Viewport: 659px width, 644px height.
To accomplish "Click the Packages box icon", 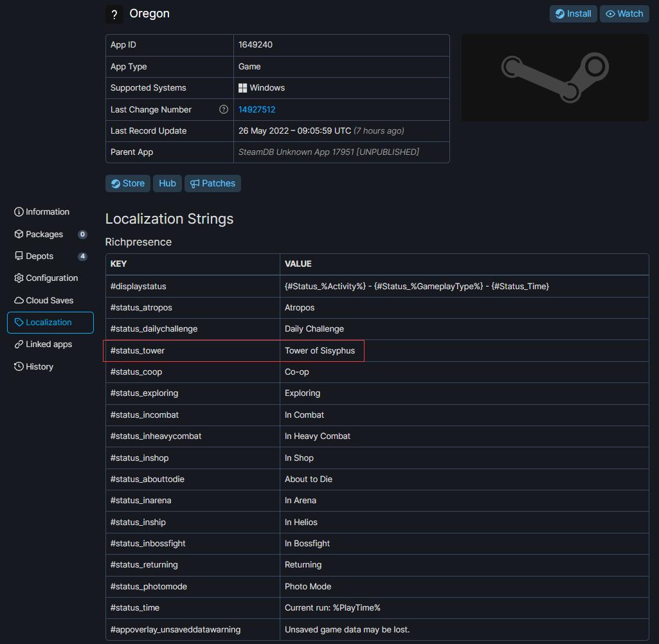I will tap(19, 234).
